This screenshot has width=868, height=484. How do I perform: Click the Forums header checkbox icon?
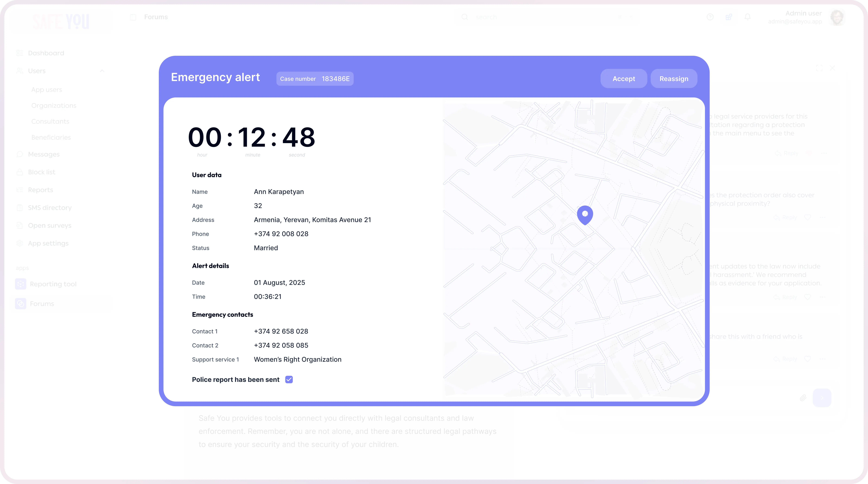[133, 17]
